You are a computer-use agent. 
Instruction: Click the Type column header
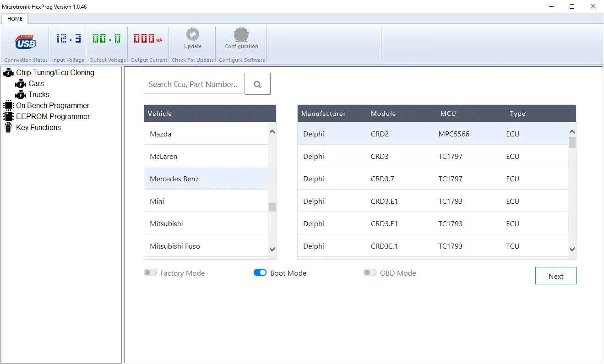pos(518,114)
